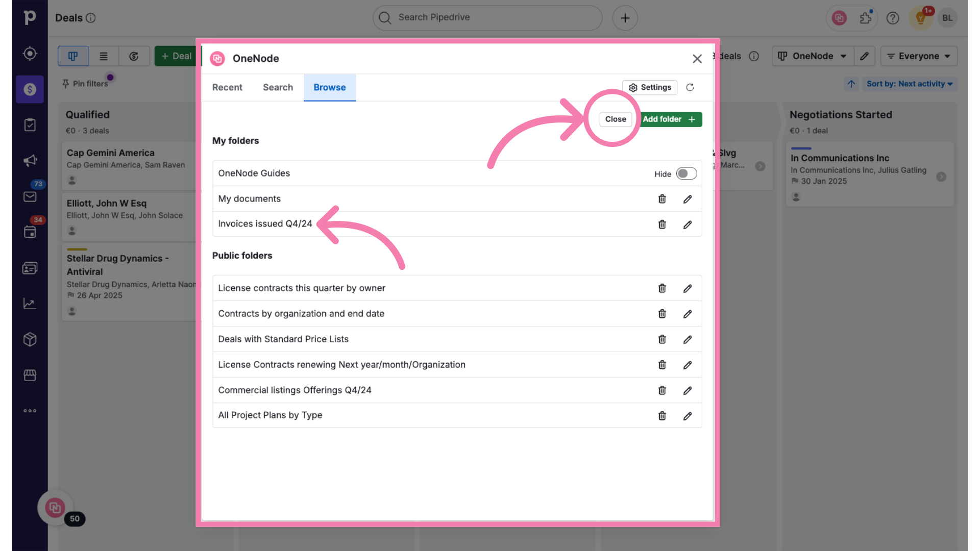This screenshot has width=980, height=551.
Task: Switch to forecast view
Action: coord(134,56)
